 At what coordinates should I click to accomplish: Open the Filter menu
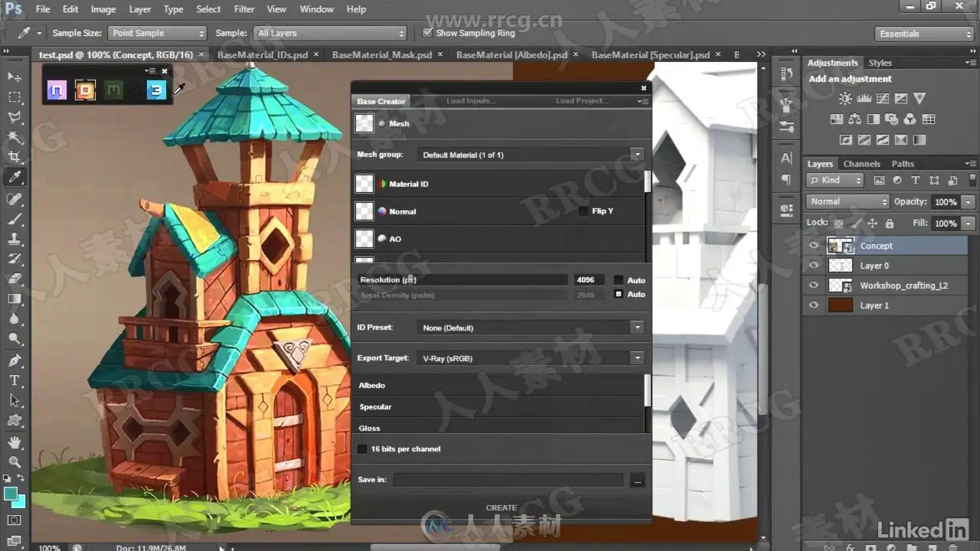point(244,9)
